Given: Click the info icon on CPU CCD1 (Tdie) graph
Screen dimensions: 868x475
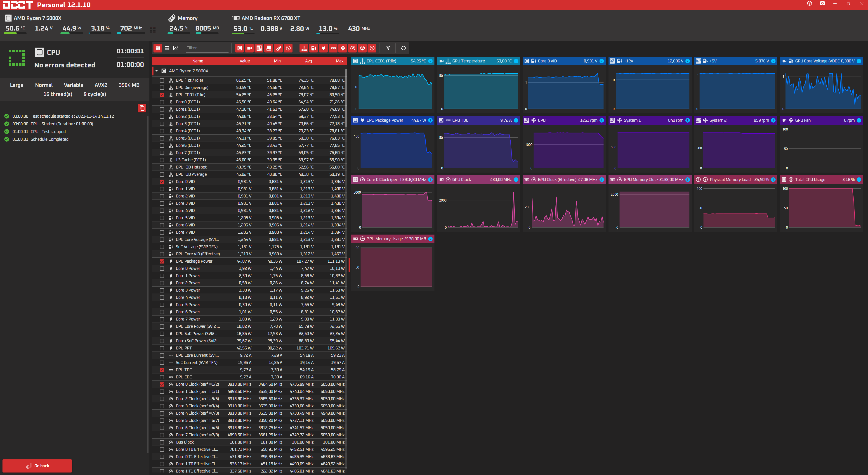Looking at the screenshot, I should 430,61.
